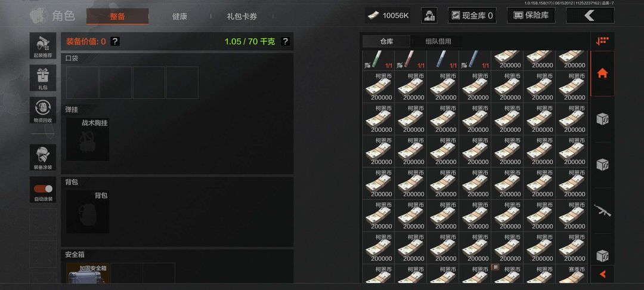Switch to the 健康 tab
Image resolution: width=644 pixels, height=290 pixels.
coord(179,17)
